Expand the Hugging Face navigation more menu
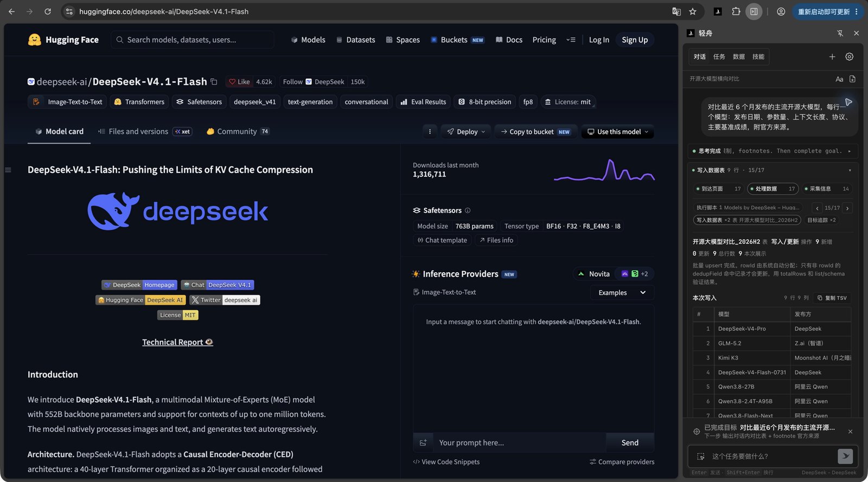Screen dimensions: 868x482 (571, 40)
